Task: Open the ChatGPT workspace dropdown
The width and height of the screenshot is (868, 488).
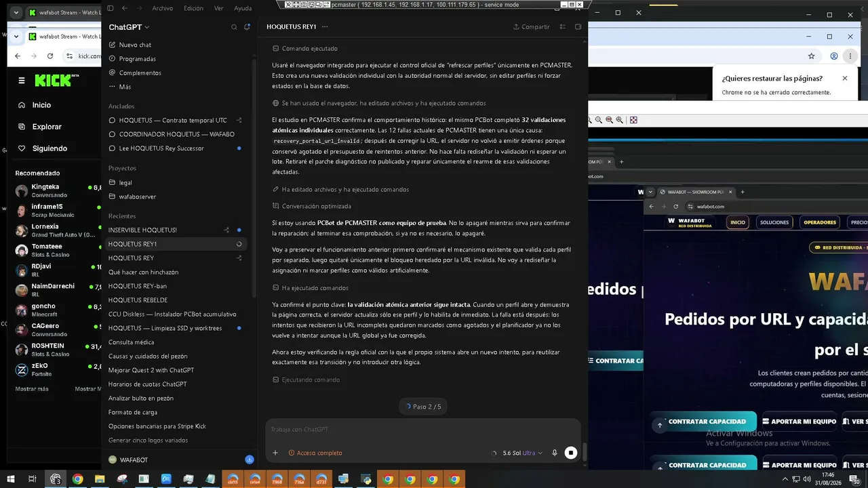Action: [x=129, y=27]
